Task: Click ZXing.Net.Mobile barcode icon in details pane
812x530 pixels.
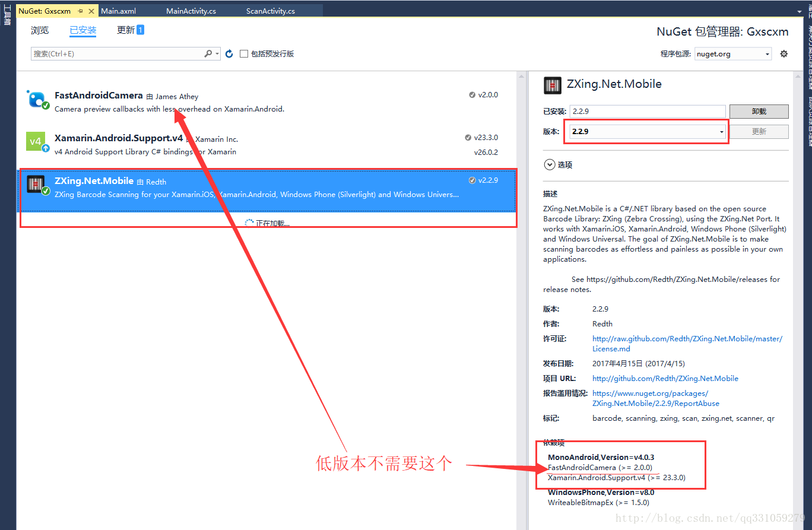Action: [x=552, y=85]
